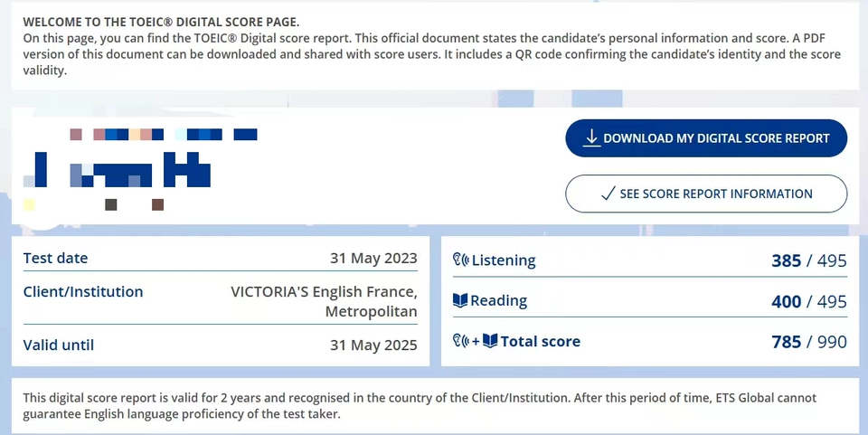Image resolution: width=868 pixels, height=435 pixels.
Task: Click the two-year validity notice text
Action: click(x=420, y=406)
